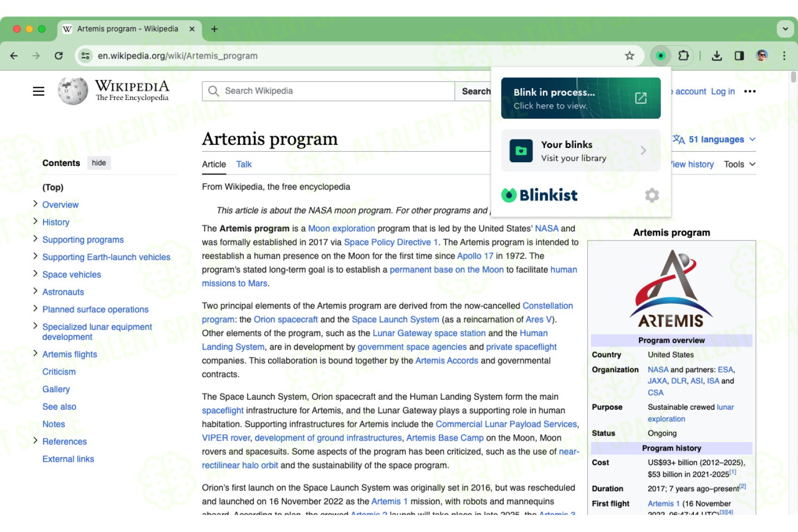Open the Orion spacecraft link

click(286, 319)
